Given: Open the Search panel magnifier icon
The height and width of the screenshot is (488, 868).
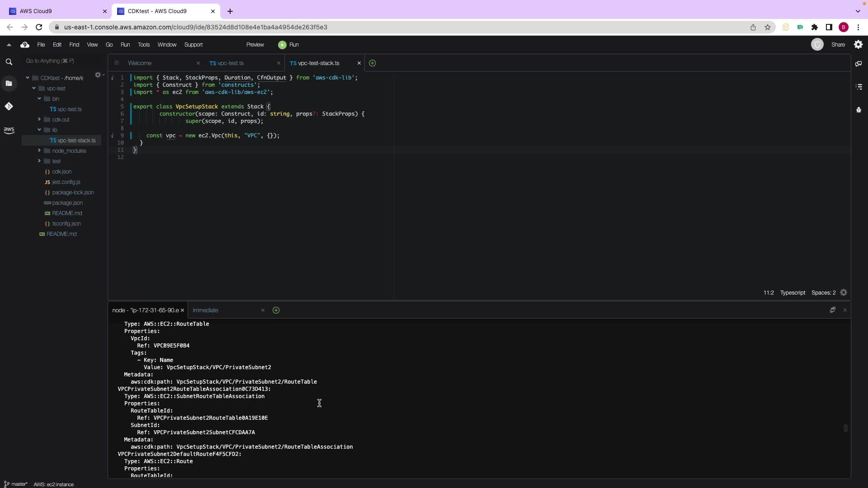Looking at the screenshot, I should click(x=9, y=62).
